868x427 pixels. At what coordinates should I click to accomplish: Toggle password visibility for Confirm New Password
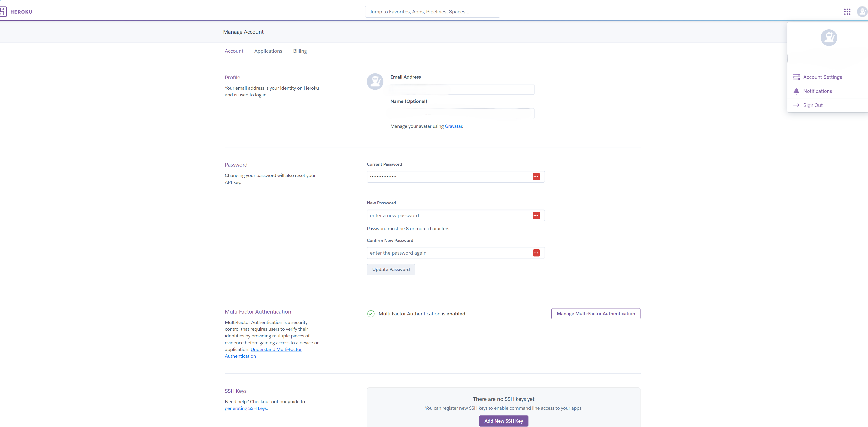[x=536, y=253]
